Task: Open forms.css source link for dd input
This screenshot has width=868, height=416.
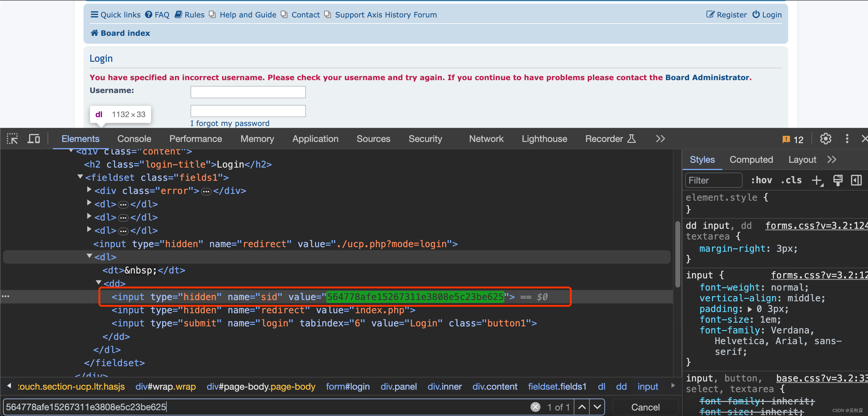Action: click(x=816, y=225)
